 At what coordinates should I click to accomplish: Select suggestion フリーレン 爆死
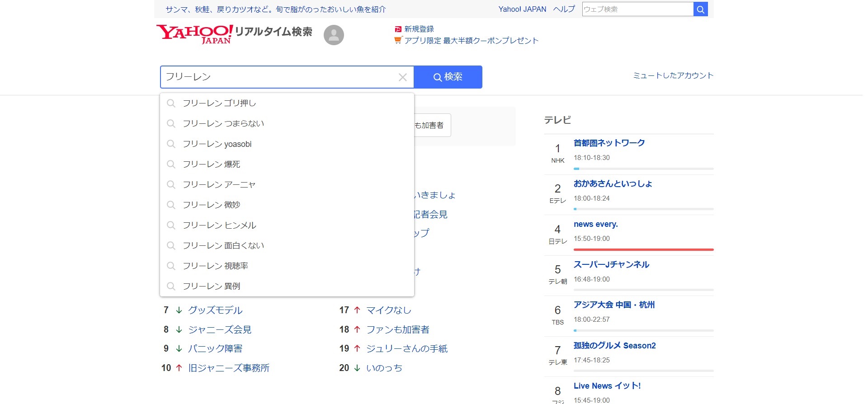[x=287, y=164]
